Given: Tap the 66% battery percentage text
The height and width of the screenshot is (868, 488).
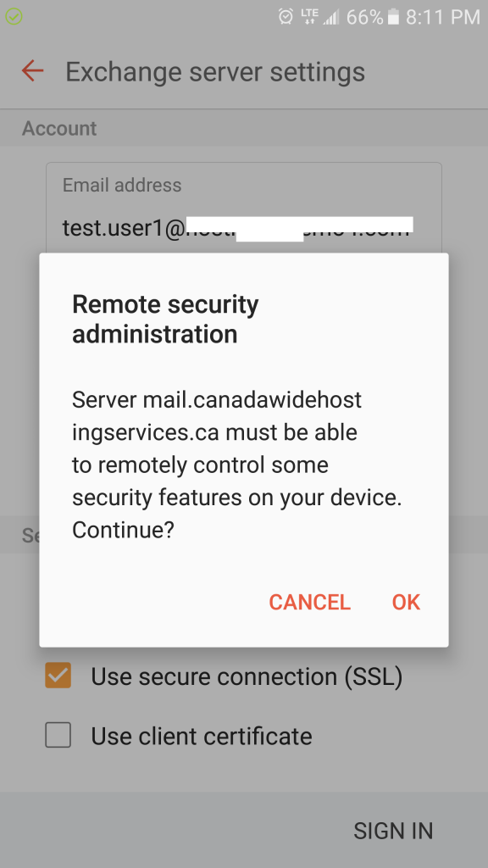Looking at the screenshot, I should coord(364,17).
